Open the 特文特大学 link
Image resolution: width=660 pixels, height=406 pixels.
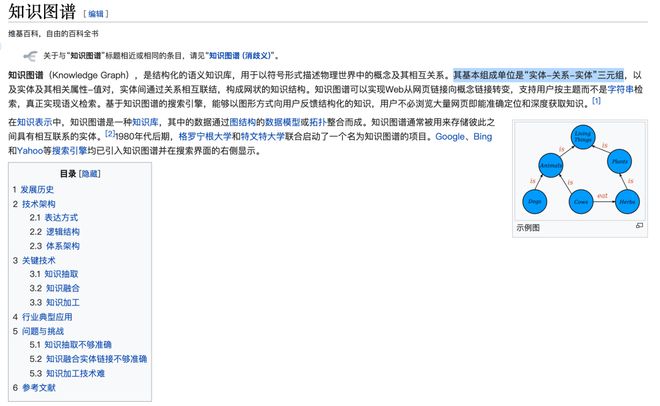pos(263,136)
